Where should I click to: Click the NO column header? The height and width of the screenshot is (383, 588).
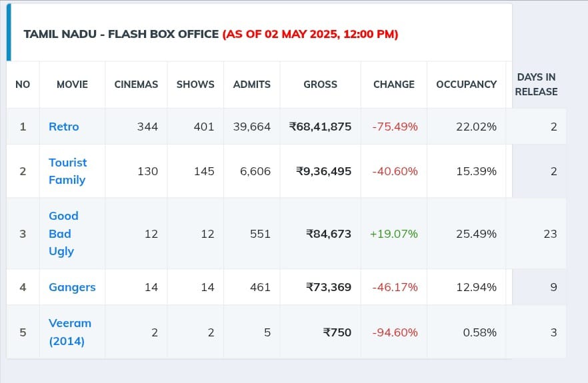[23, 85]
